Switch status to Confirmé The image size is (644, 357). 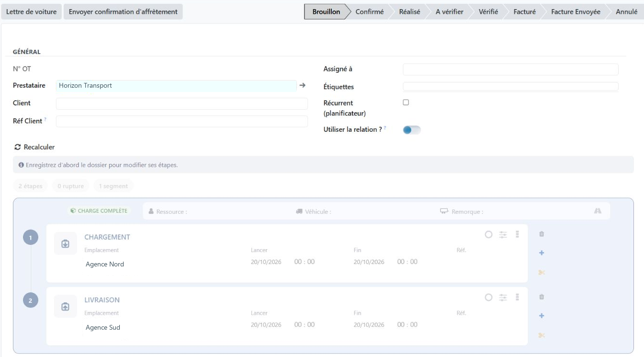369,12
